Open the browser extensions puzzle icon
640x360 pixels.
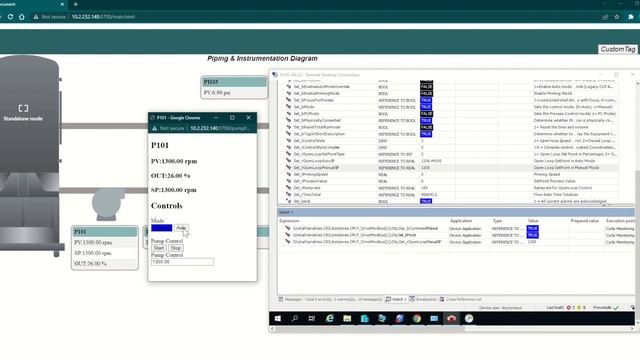[631, 17]
